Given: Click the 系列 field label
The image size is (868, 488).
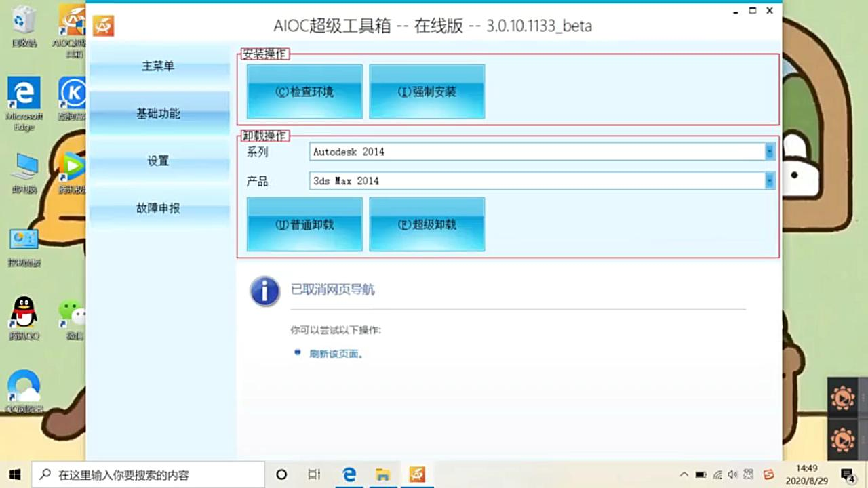Looking at the screenshot, I should click(x=258, y=152).
